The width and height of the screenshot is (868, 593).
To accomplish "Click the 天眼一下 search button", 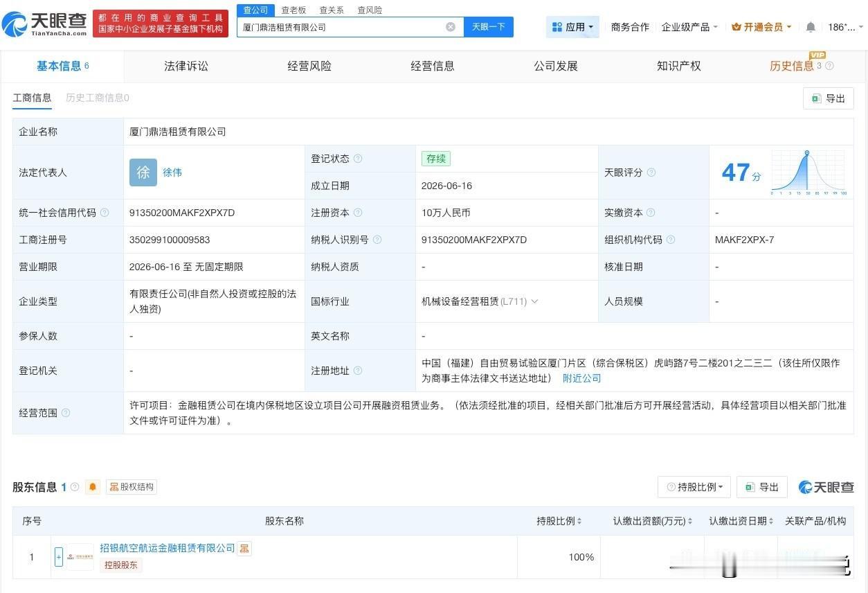I will [489, 27].
